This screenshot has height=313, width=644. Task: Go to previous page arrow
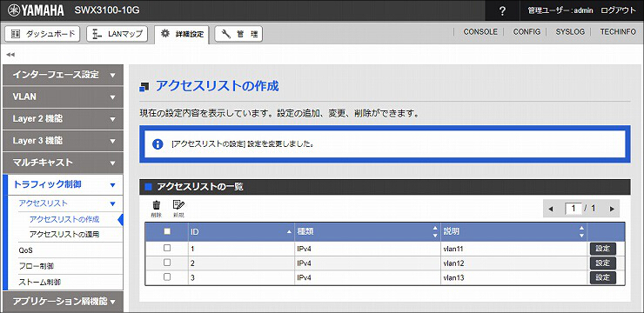[551, 209]
